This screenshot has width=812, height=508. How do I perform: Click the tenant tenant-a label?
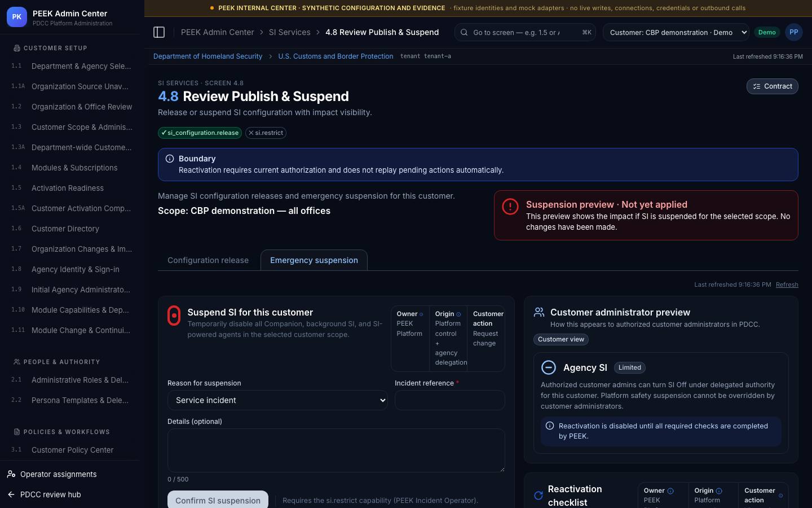point(425,56)
